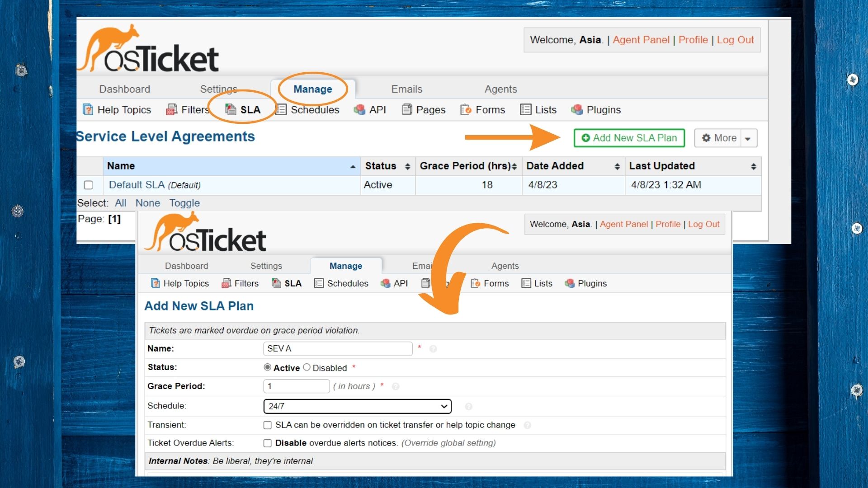Click Add New SLA Plan button

pyautogui.click(x=629, y=138)
